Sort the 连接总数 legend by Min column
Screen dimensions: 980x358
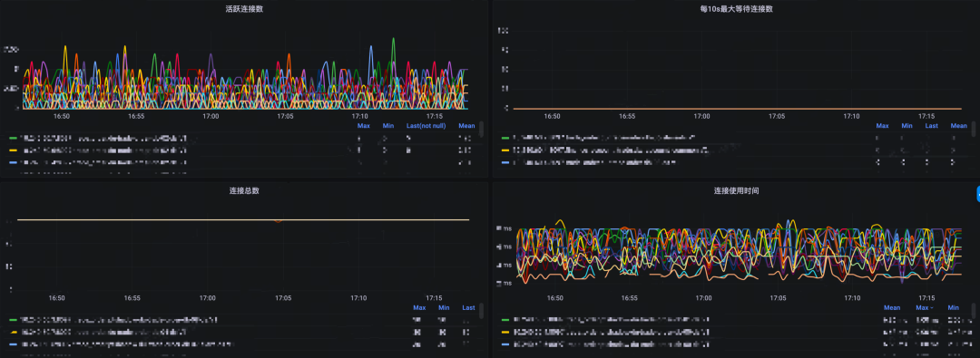tap(444, 307)
